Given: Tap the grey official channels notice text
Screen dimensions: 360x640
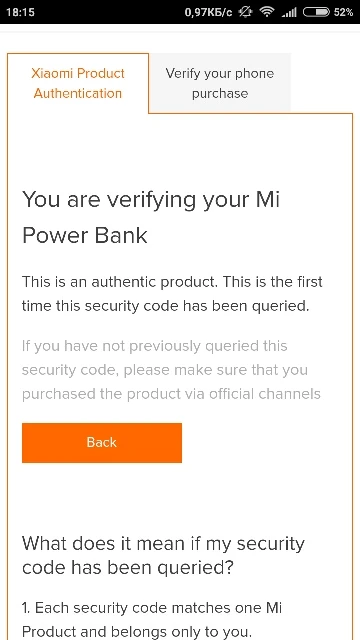Looking at the screenshot, I should click(x=171, y=370).
